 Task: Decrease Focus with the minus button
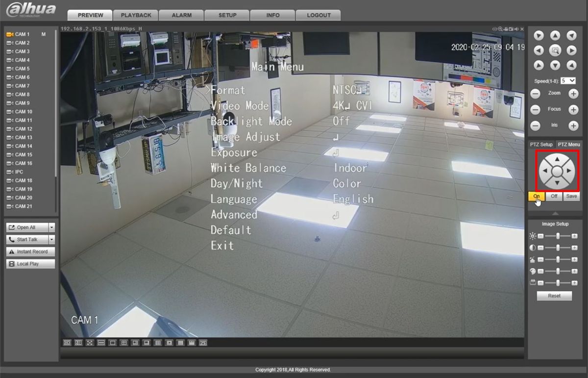click(536, 109)
